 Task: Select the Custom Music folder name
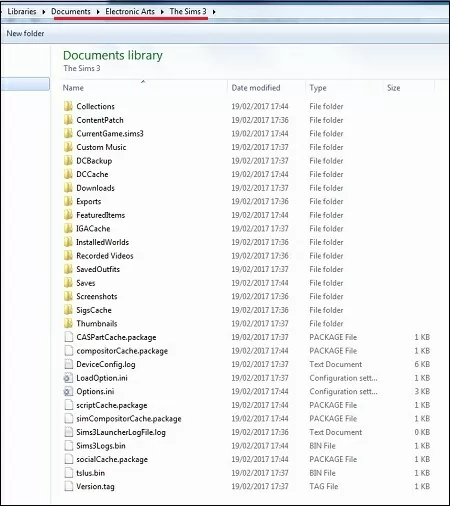(101, 147)
